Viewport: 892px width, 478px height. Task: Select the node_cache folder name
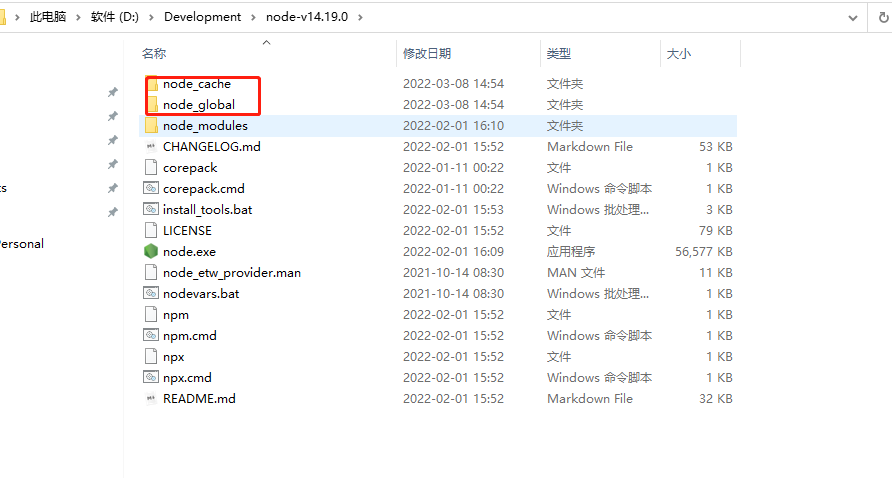point(197,84)
